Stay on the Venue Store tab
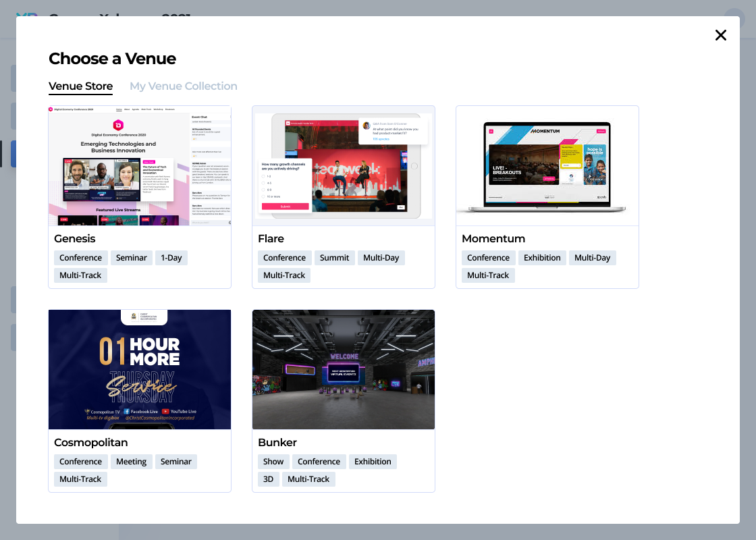 80,86
